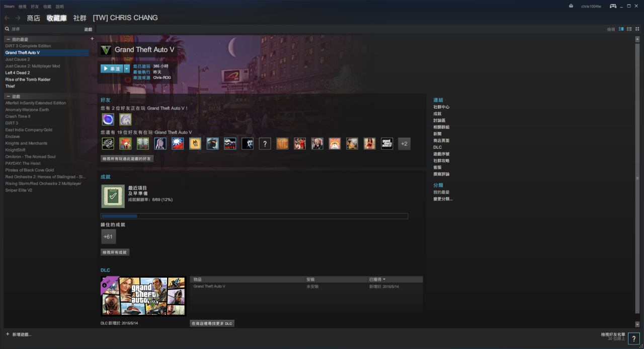
Task: Open the +61 locked achievements tile
Action: coord(108,237)
